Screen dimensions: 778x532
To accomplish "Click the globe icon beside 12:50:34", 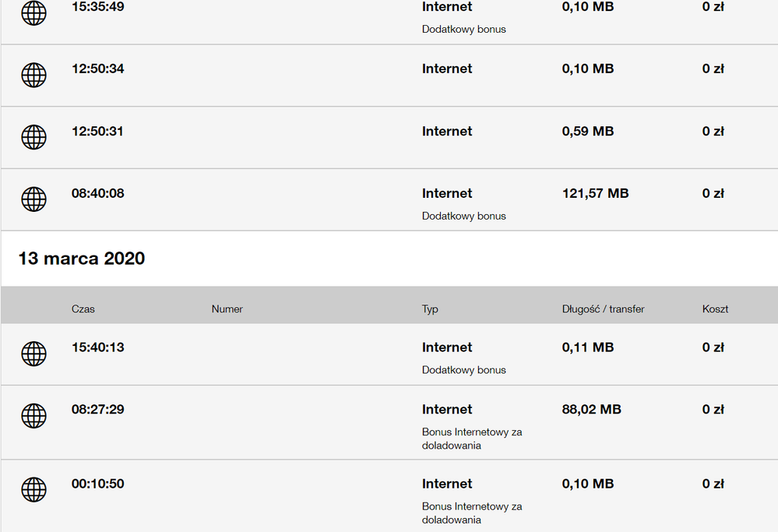I will (x=33, y=75).
